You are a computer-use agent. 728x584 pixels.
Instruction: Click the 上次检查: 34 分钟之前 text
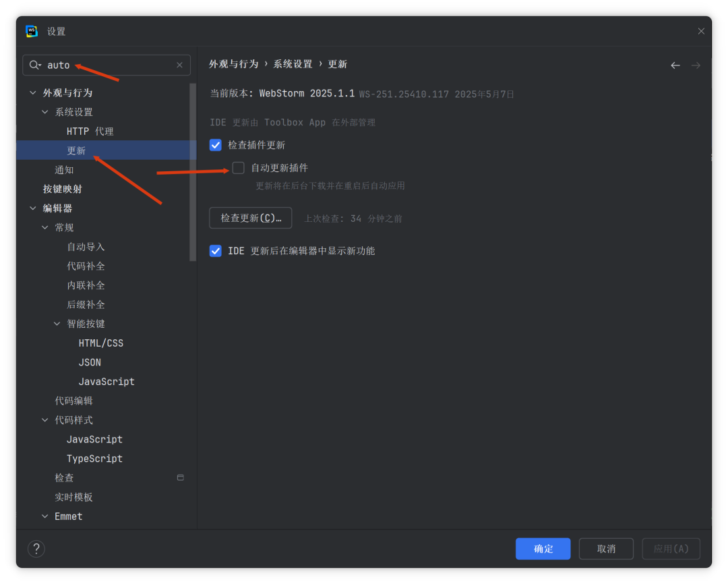point(353,218)
